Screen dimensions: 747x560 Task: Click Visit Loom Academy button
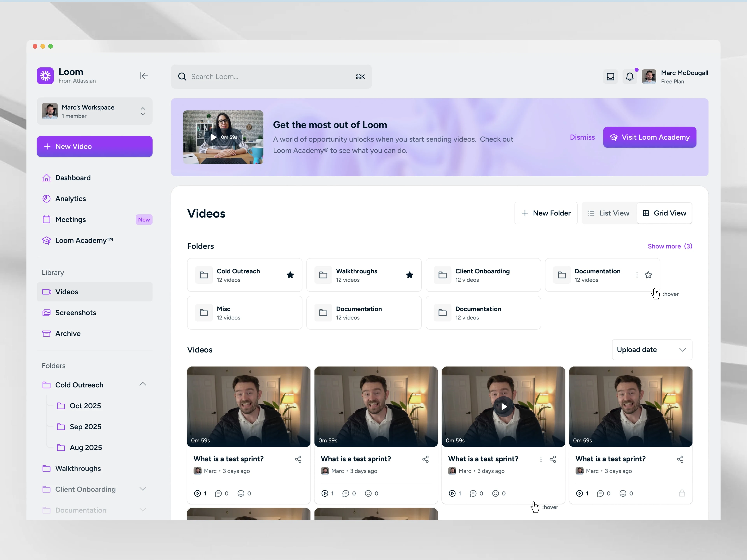[649, 137]
